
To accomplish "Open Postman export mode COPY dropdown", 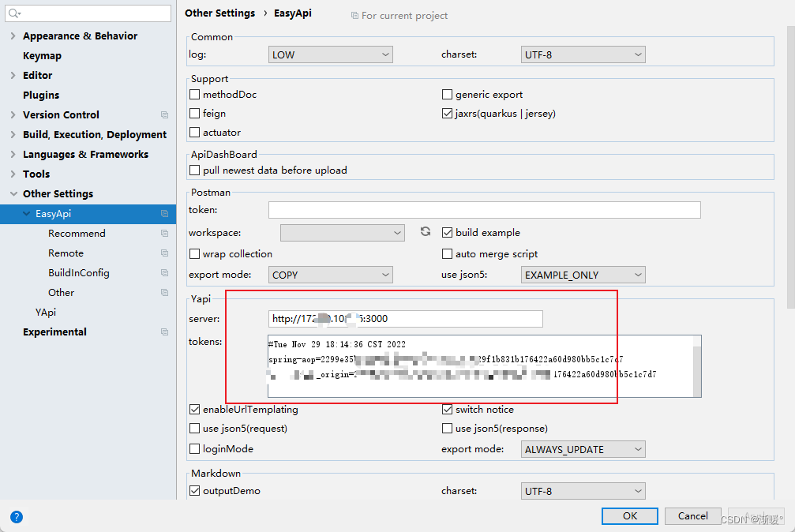I will (331, 275).
